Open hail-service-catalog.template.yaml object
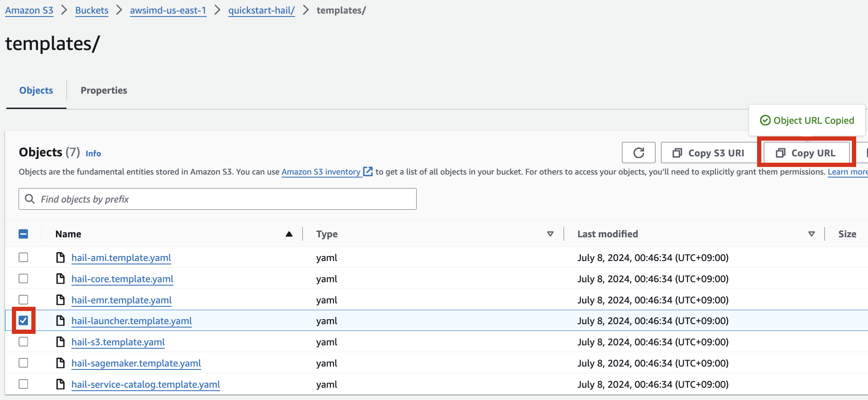The width and height of the screenshot is (868, 400). 146,384
